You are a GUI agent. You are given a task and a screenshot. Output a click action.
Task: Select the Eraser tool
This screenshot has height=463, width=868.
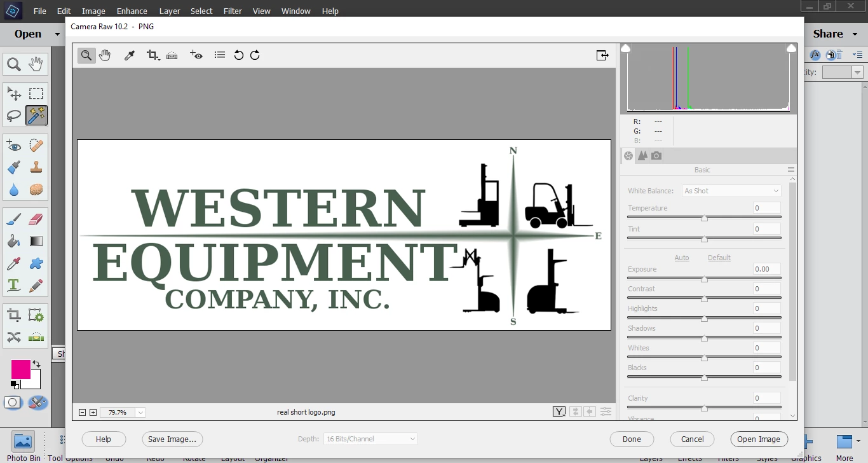[x=36, y=219]
